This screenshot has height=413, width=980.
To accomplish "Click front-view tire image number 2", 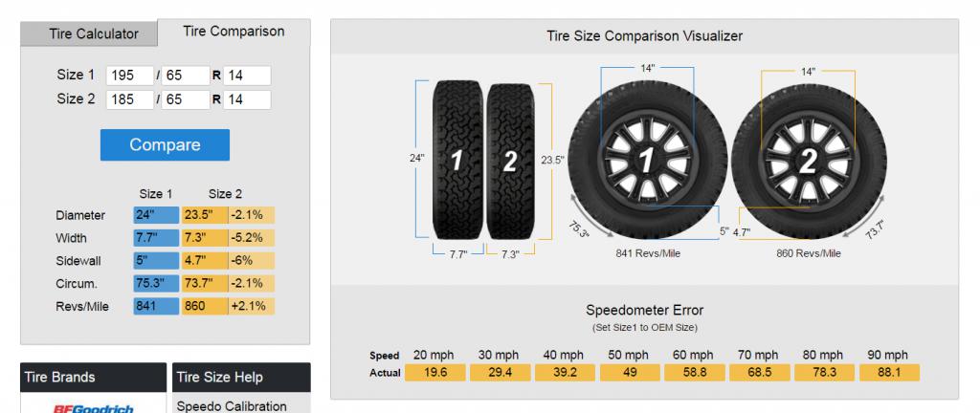I will (x=509, y=161).
